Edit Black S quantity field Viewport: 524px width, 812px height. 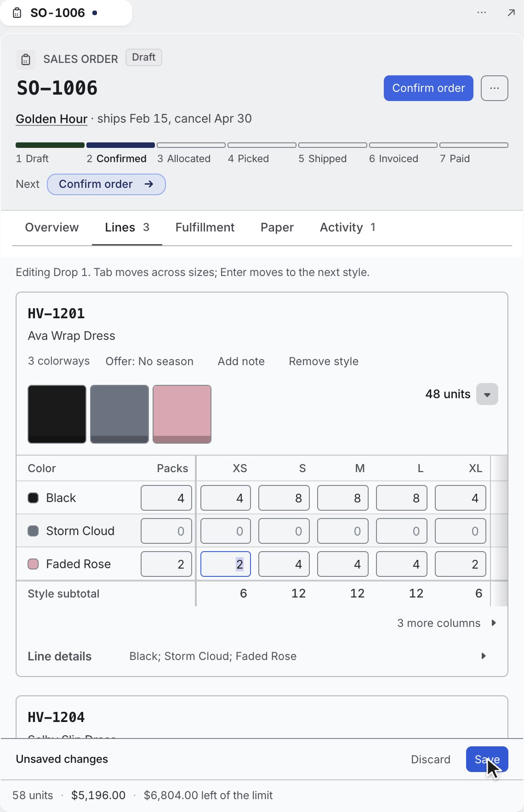[284, 498]
